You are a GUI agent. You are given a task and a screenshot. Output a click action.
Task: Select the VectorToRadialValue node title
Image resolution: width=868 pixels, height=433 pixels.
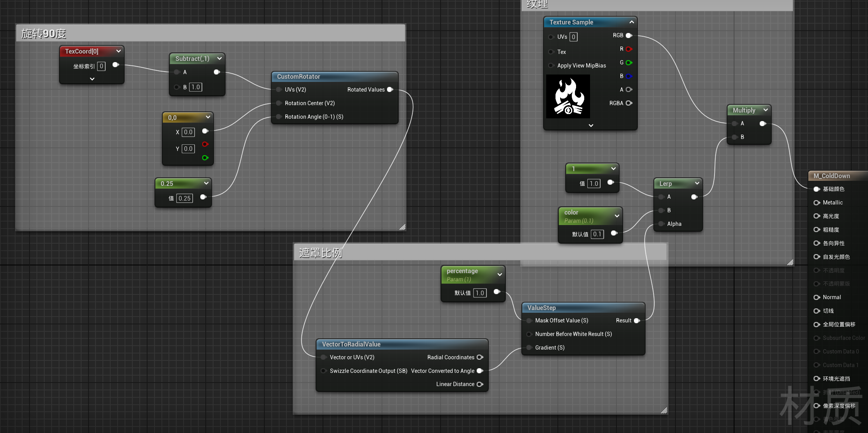tap(351, 345)
